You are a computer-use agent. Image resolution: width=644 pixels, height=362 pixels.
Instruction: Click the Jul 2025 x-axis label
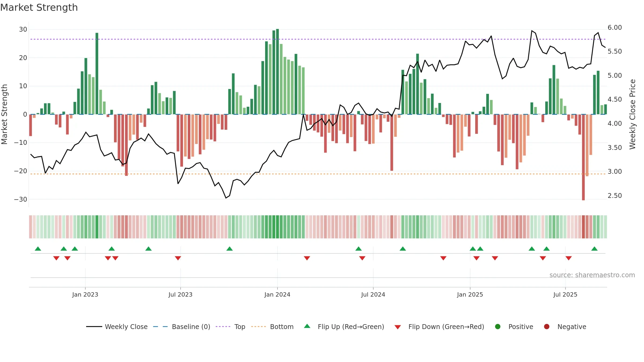click(565, 294)
